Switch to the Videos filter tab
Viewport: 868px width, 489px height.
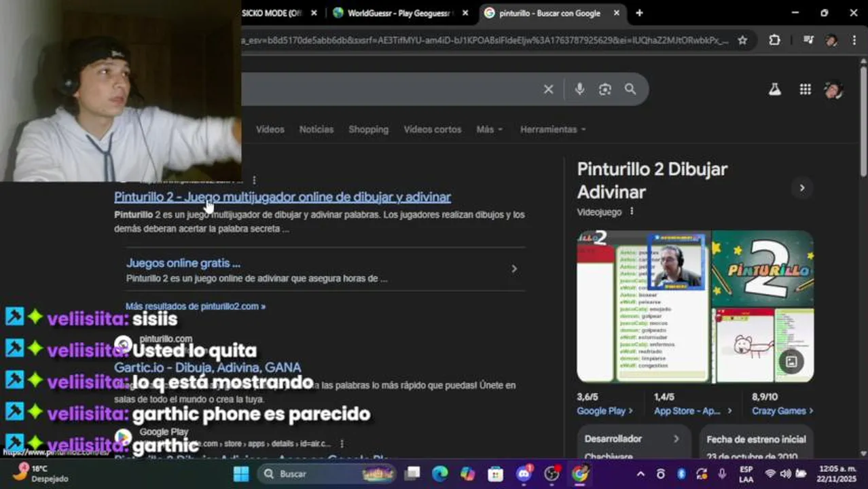(270, 129)
